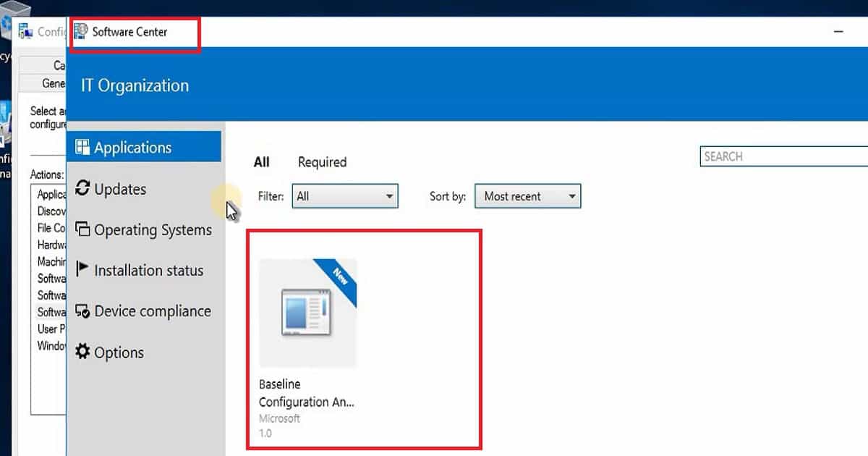Click the Installation status flag icon
Screen dimensions: 868x456
pyautogui.click(x=82, y=270)
